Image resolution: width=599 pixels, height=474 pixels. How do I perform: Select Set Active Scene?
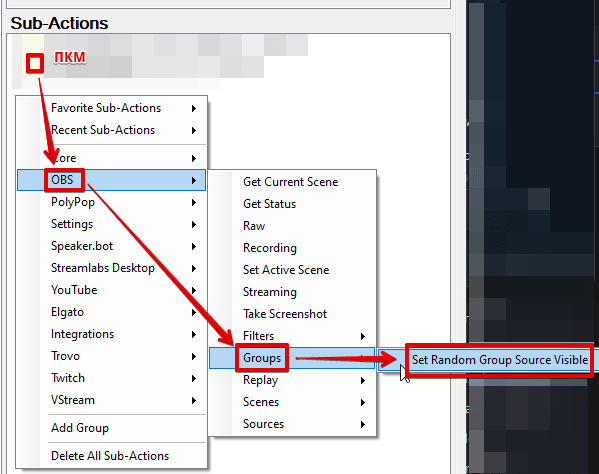click(x=292, y=270)
